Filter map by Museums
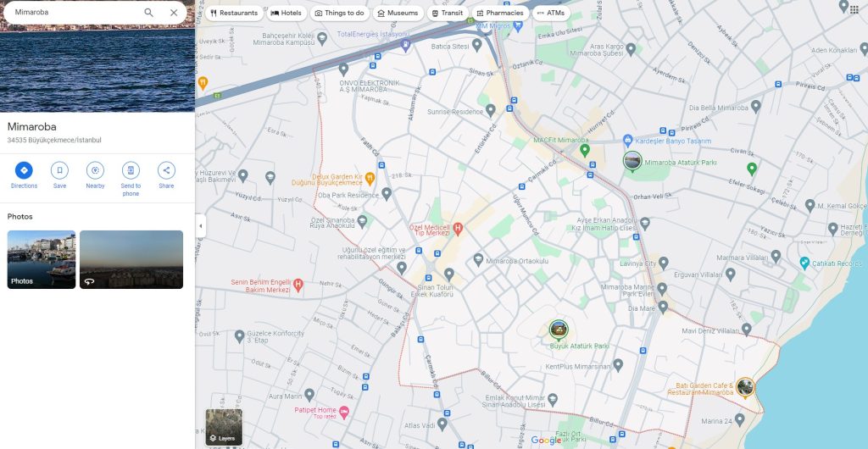The width and height of the screenshot is (868, 449). (398, 14)
